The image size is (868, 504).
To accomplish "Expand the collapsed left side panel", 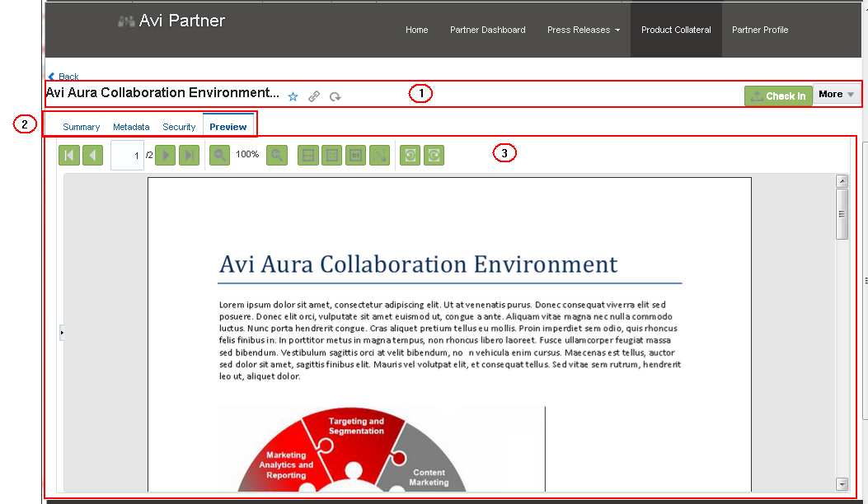I will pyautogui.click(x=62, y=333).
